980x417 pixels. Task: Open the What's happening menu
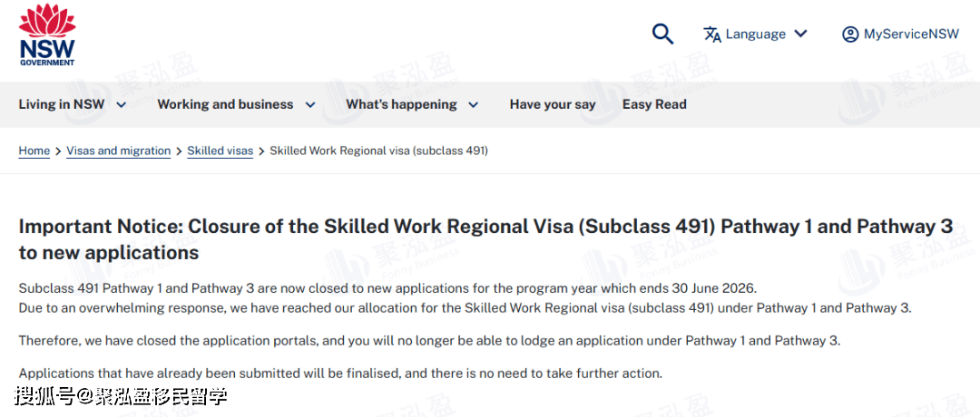click(401, 104)
